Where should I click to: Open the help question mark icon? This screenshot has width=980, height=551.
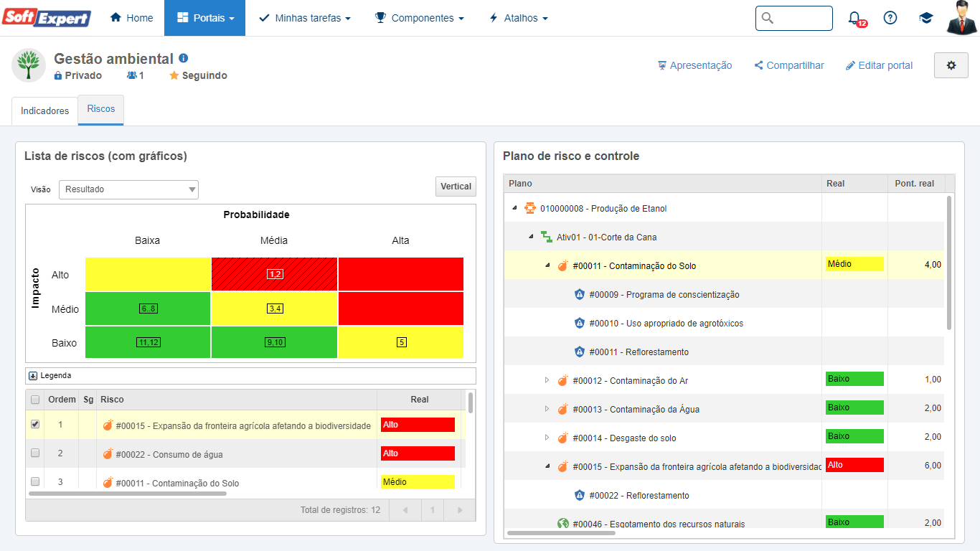[890, 18]
